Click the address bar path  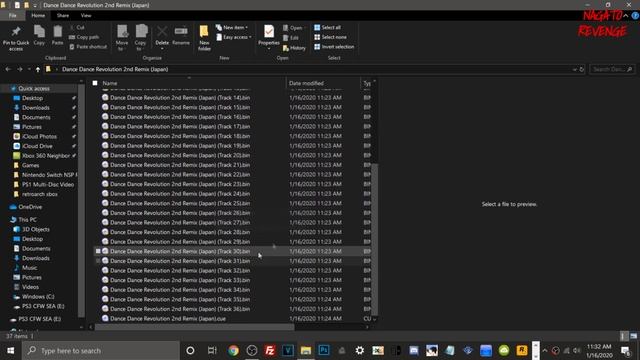(115, 69)
